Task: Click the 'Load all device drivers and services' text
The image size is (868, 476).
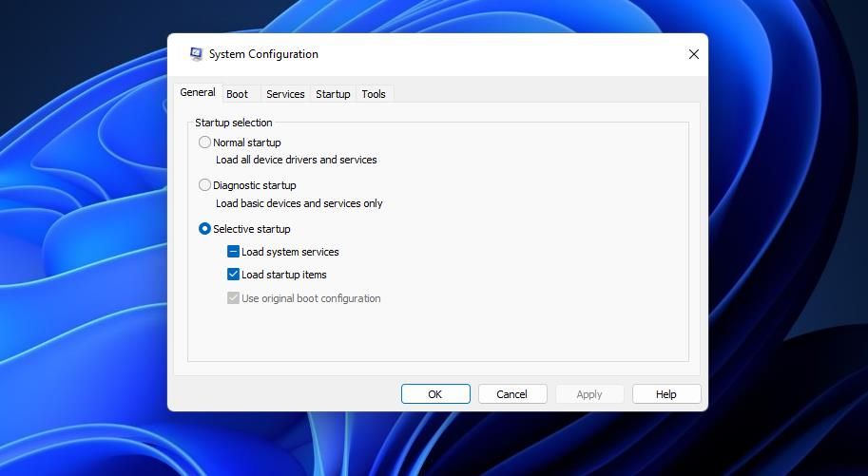Action: coord(297,160)
